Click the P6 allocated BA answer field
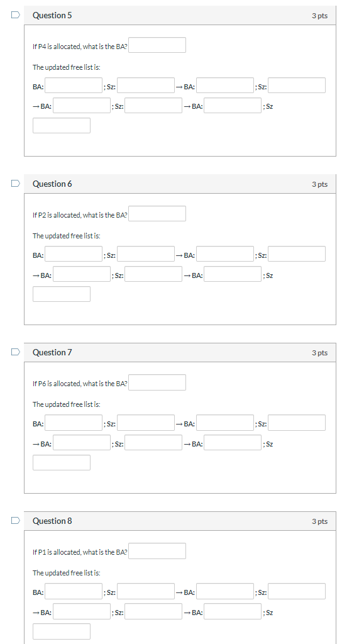This screenshot has width=364, height=644. pos(157,382)
